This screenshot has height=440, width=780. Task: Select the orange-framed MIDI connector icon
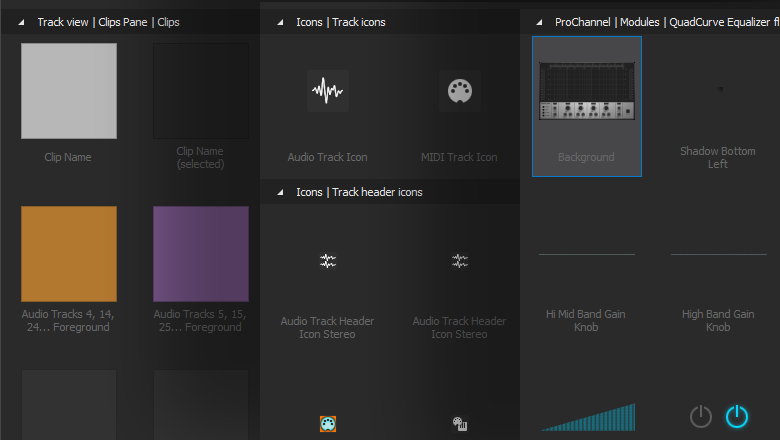(327, 424)
